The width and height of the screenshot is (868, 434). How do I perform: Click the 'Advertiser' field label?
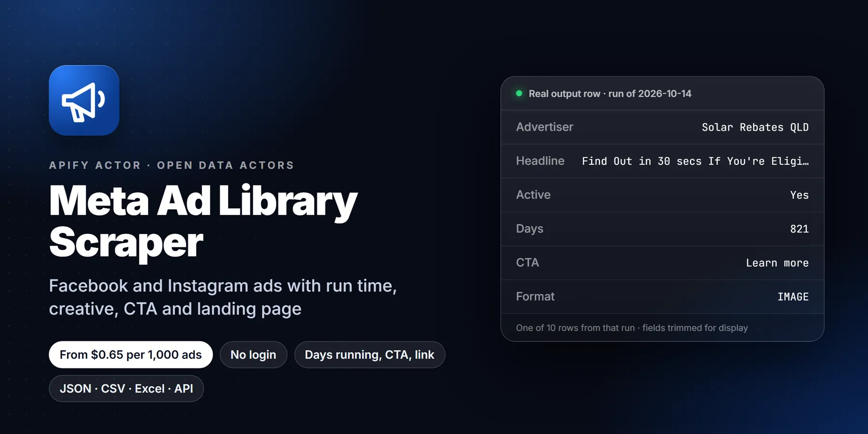click(x=544, y=127)
